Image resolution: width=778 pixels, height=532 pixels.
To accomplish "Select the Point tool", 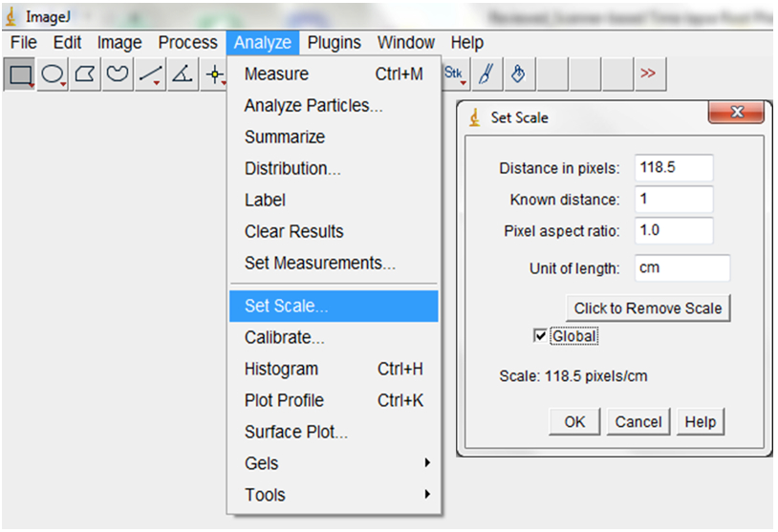I will pyautogui.click(x=214, y=74).
